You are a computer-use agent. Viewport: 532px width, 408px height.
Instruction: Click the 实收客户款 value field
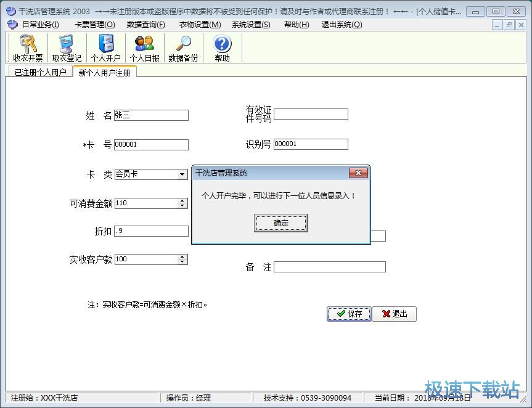[x=146, y=259]
